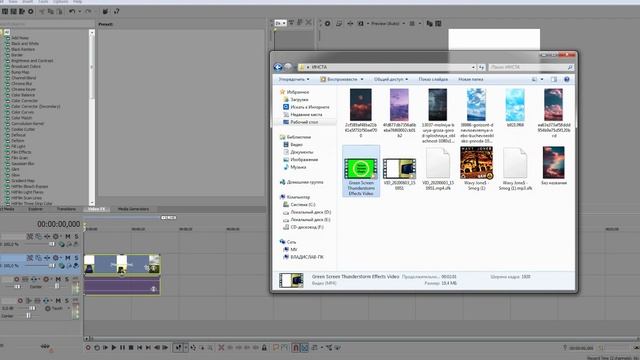Image resolution: width=640 pixels, height=360 pixels.
Task: Click the Save Snapshot icon in preview toolbar
Action: point(438,24)
